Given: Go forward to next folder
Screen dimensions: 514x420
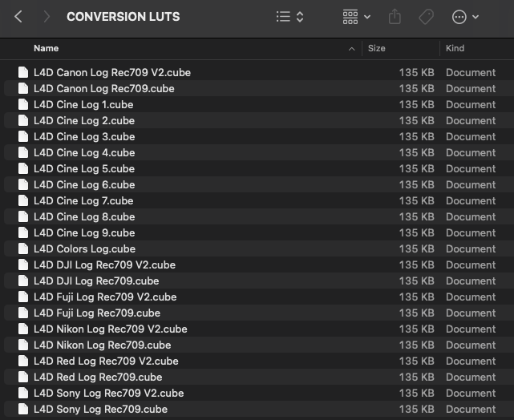Looking at the screenshot, I should click(x=47, y=16).
